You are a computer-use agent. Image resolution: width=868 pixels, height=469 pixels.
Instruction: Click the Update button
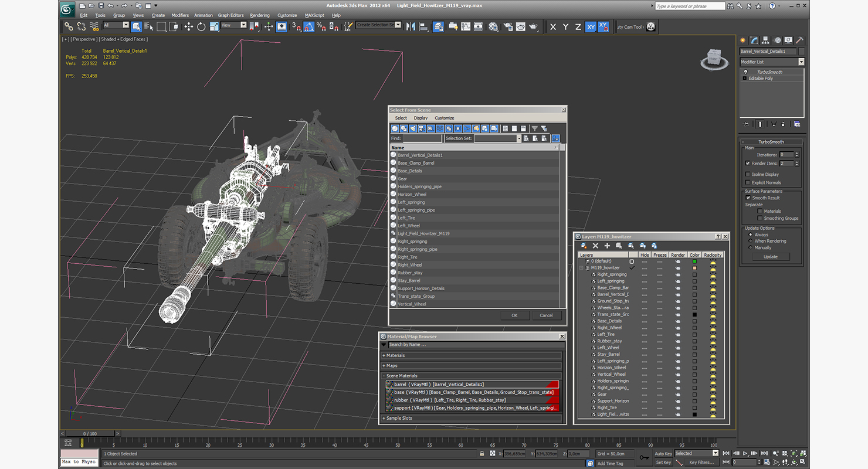pyautogui.click(x=771, y=257)
